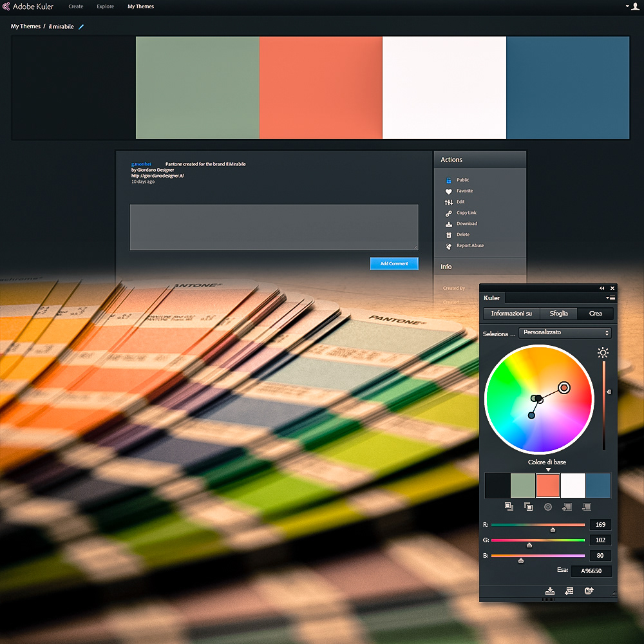Click the set foreground color icon

pos(509,507)
